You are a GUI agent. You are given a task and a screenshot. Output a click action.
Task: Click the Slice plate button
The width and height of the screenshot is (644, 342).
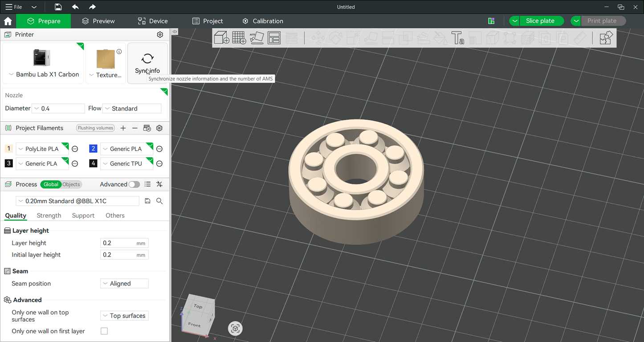(x=542, y=21)
